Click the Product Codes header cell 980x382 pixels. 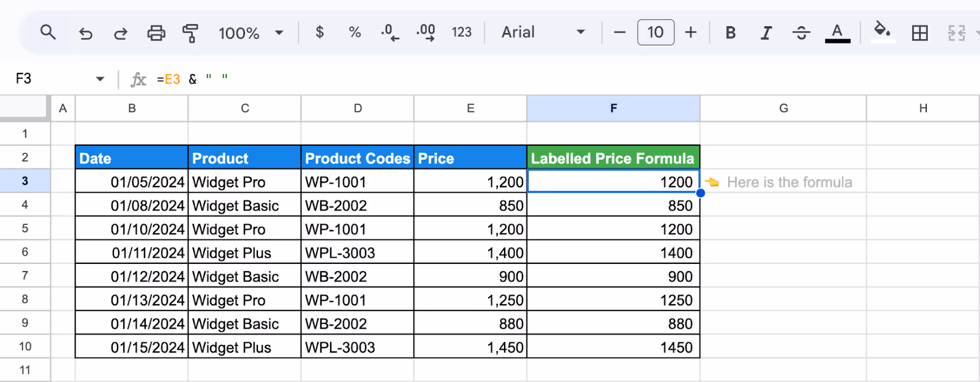(358, 158)
